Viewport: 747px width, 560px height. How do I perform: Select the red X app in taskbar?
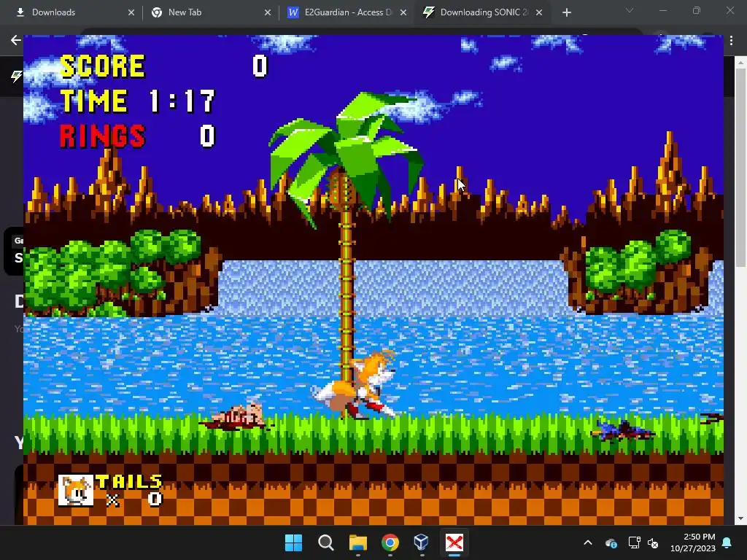click(454, 542)
